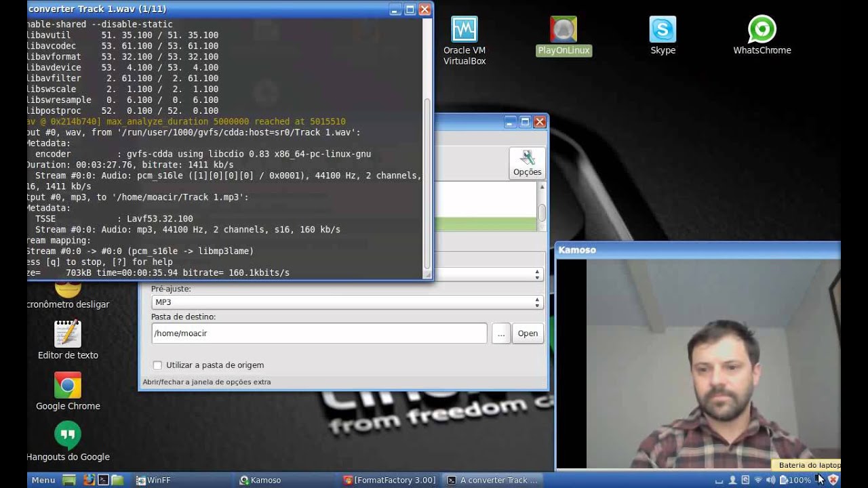Open the Menu button on the taskbar
This screenshot has height=488, width=868.
click(43, 480)
